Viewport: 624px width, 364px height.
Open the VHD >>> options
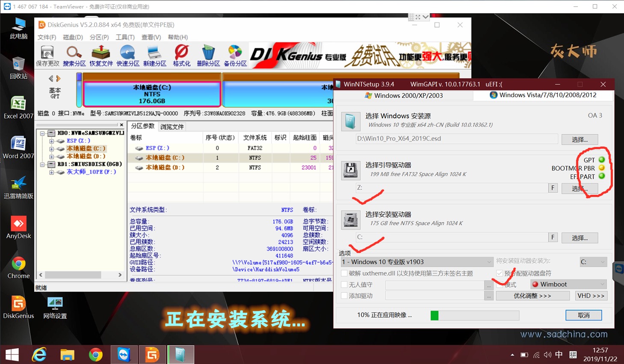pyautogui.click(x=591, y=296)
